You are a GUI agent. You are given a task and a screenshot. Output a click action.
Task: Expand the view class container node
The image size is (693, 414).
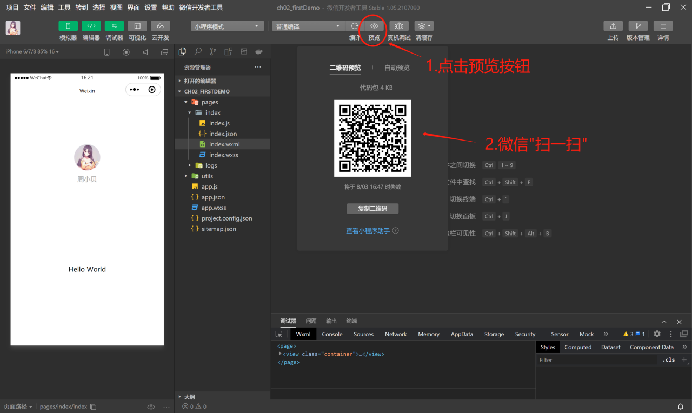pos(280,354)
